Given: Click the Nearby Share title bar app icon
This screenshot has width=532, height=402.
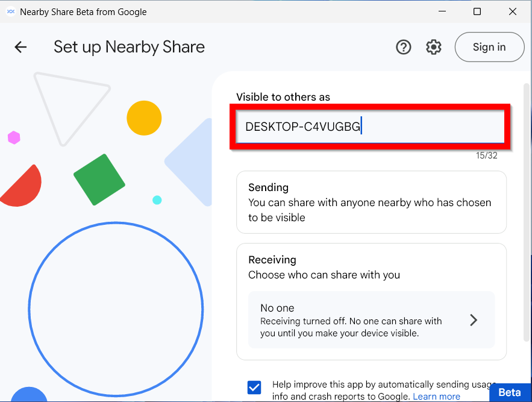Looking at the screenshot, I should coord(10,11).
